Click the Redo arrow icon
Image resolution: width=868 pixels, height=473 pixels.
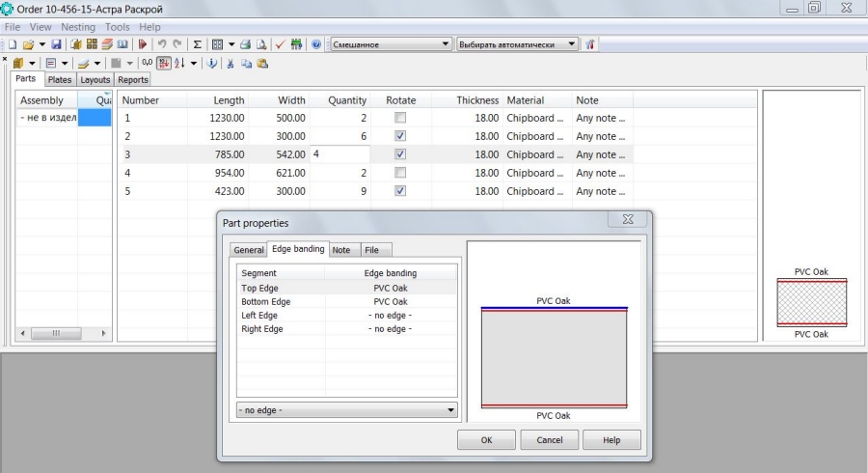[177, 44]
